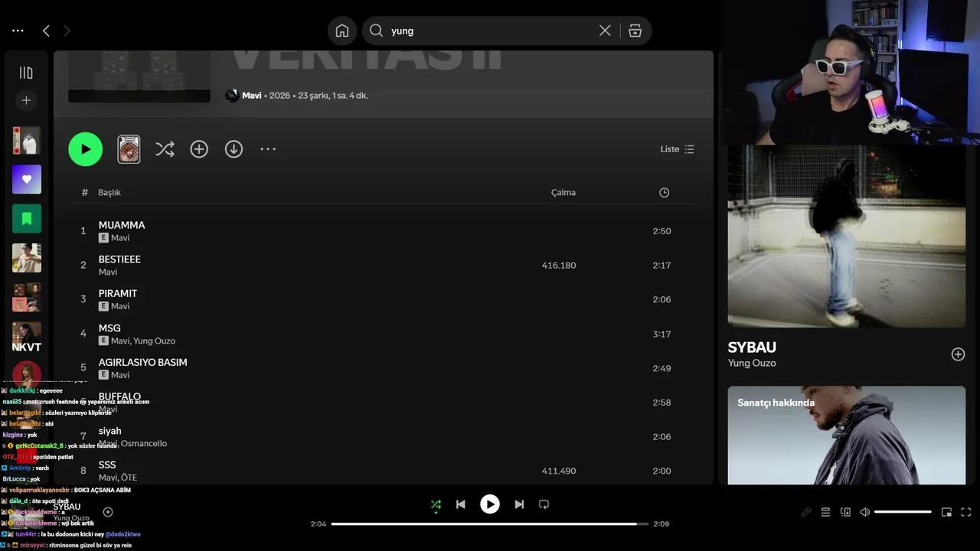Toggle shuffle in the player bar
The image size is (980, 551).
436,504
